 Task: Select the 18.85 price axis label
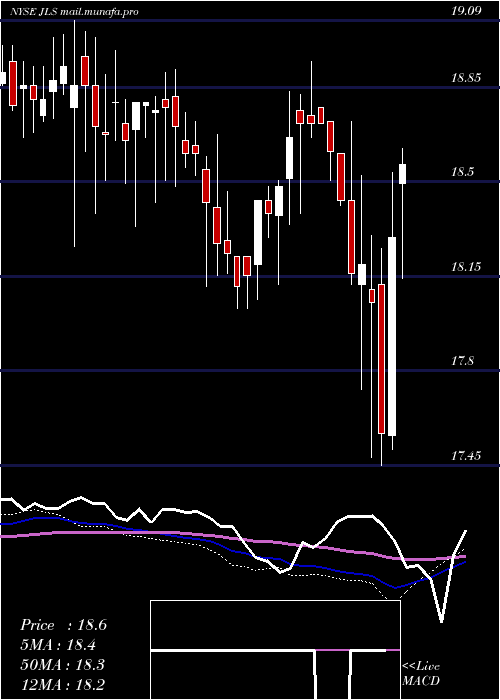[466, 79]
